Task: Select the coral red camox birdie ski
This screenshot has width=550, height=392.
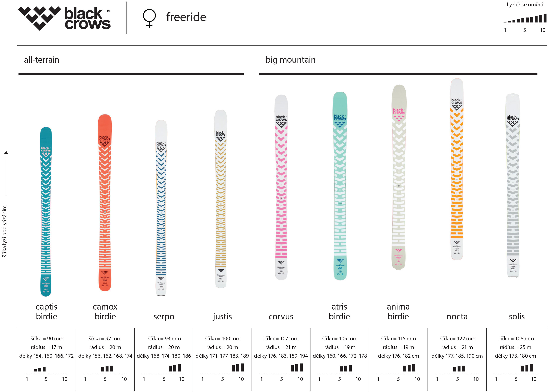Action: point(105,203)
